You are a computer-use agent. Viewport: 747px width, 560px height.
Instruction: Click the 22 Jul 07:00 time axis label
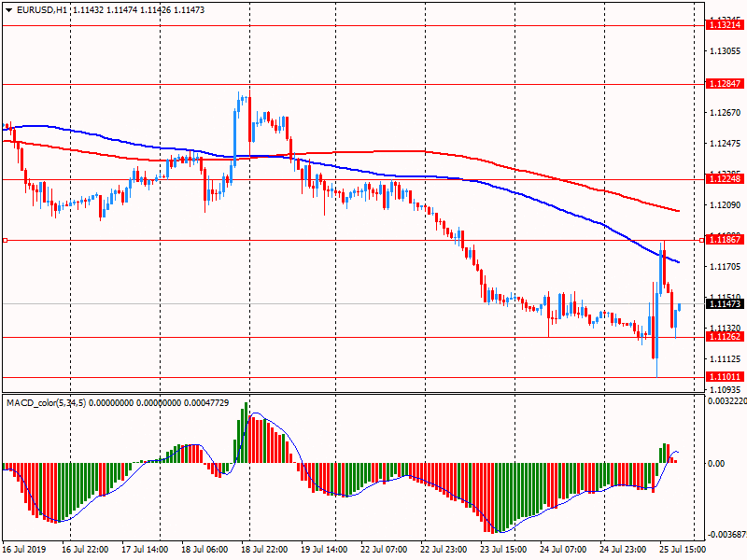pyautogui.click(x=384, y=549)
